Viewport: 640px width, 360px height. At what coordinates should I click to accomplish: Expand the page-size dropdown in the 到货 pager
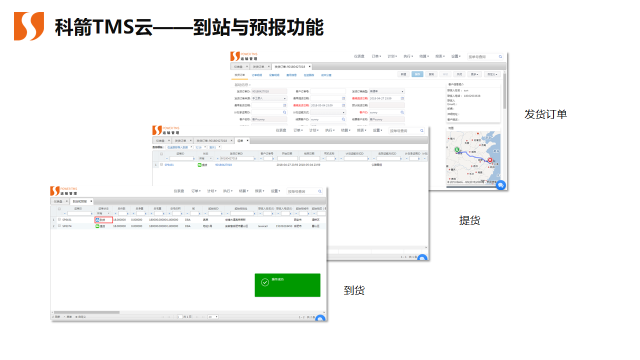point(213,317)
